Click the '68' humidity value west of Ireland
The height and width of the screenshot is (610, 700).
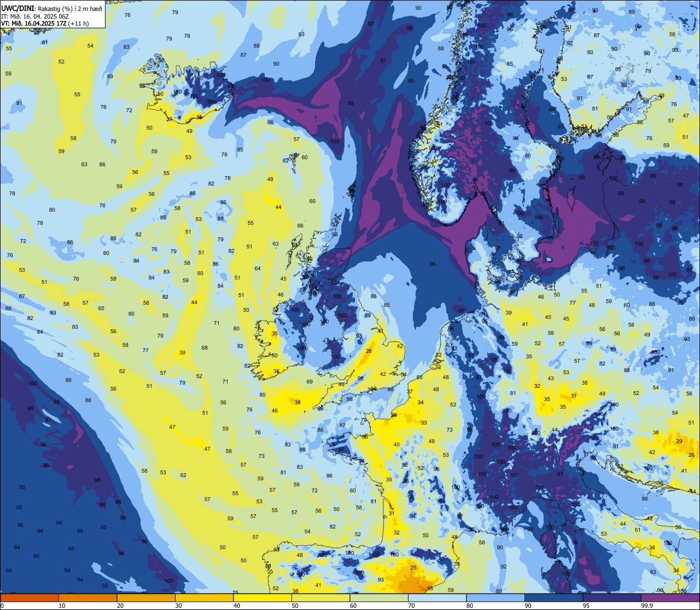[205, 347]
